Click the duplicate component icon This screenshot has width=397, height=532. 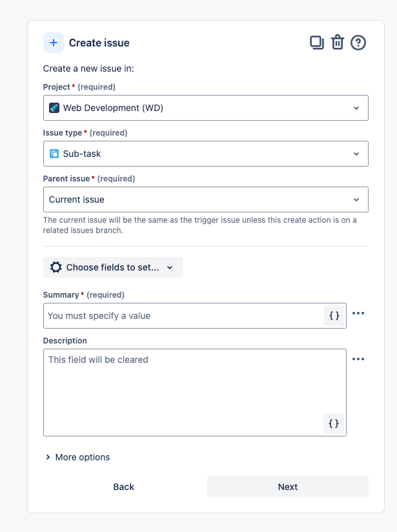[316, 43]
